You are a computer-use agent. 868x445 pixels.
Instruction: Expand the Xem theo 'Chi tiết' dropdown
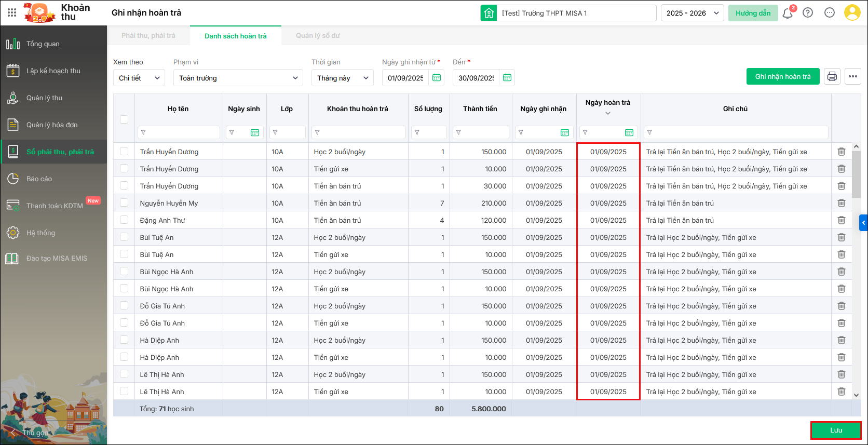[139, 78]
